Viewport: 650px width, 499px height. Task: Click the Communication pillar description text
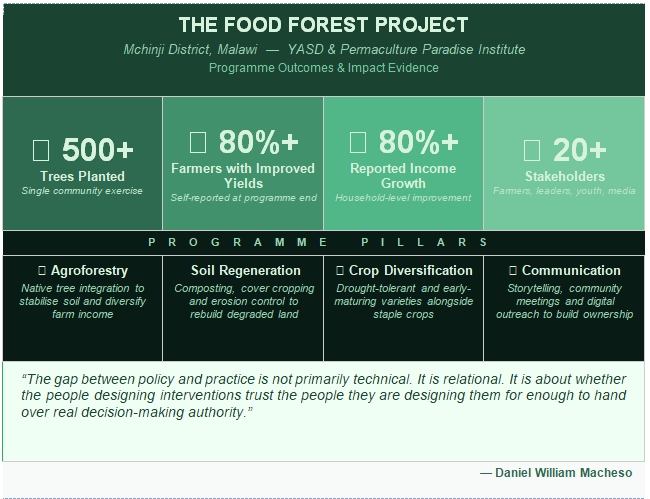point(564,301)
